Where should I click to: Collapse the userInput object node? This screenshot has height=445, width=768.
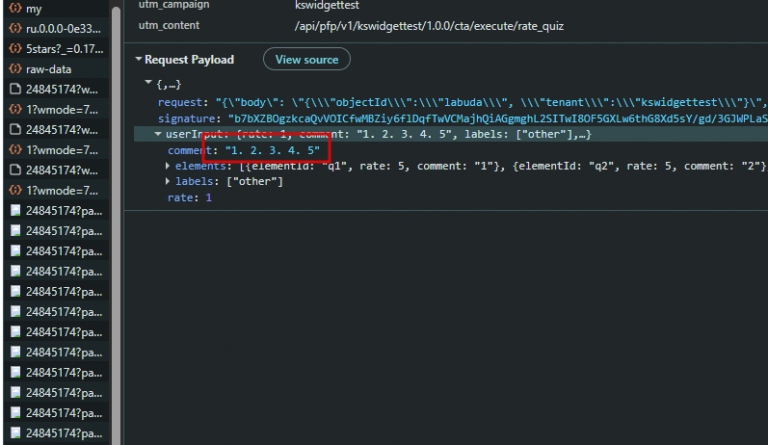[158, 134]
